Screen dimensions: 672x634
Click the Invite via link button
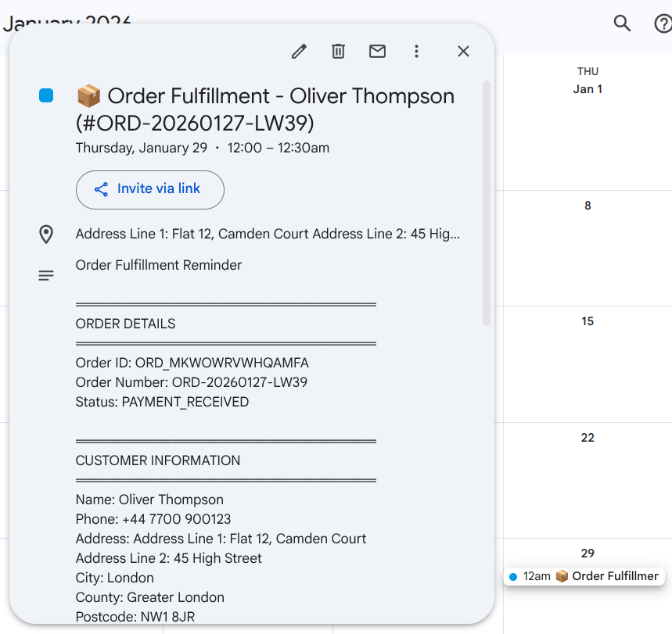tap(150, 190)
